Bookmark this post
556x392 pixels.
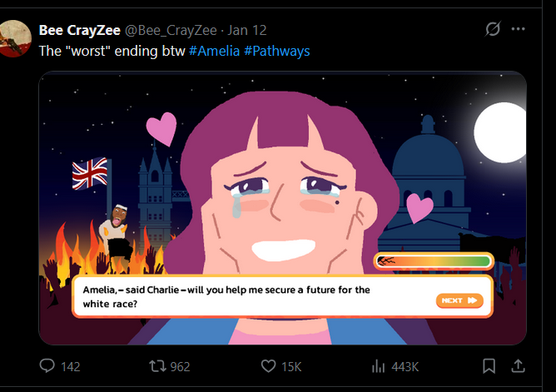[x=489, y=366]
